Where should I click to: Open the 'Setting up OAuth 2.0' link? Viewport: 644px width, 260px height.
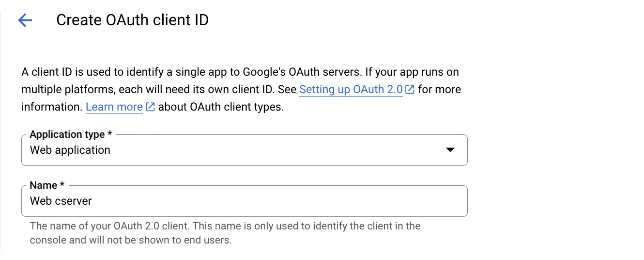click(x=351, y=90)
